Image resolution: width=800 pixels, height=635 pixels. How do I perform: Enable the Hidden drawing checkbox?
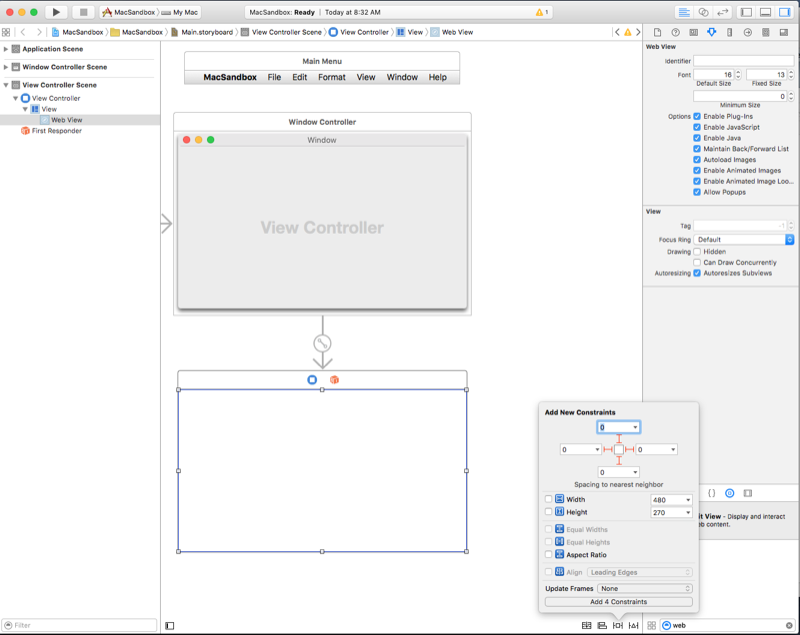click(696, 251)
